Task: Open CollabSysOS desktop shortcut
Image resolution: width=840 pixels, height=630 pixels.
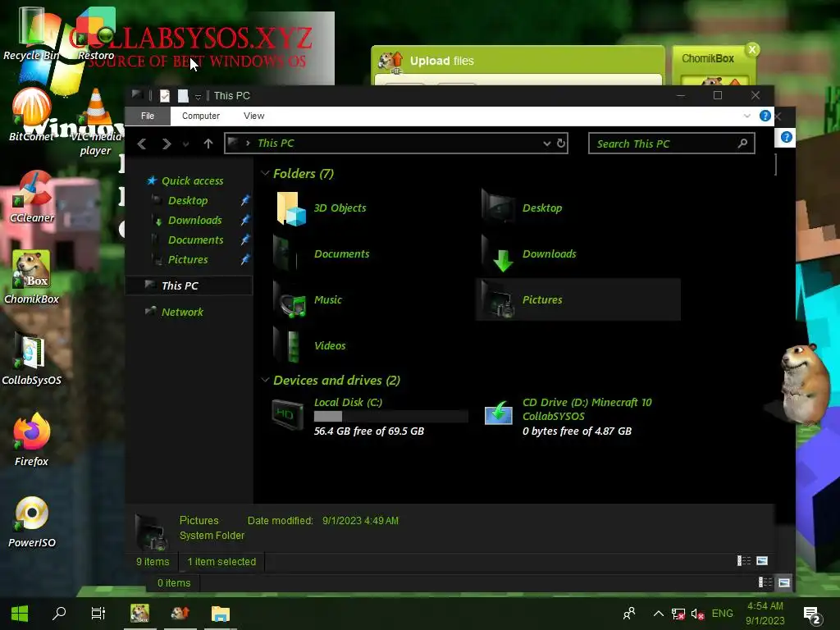Action: (x=32, y=358)
